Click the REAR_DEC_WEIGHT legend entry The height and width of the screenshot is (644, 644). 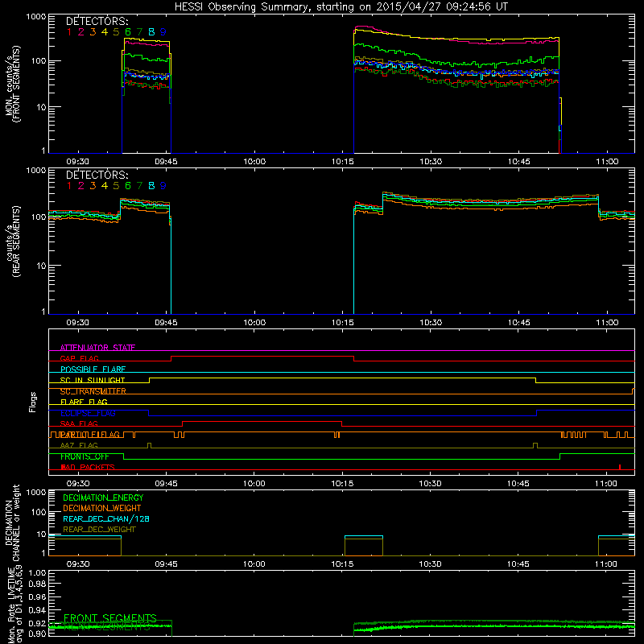point(99,530)
